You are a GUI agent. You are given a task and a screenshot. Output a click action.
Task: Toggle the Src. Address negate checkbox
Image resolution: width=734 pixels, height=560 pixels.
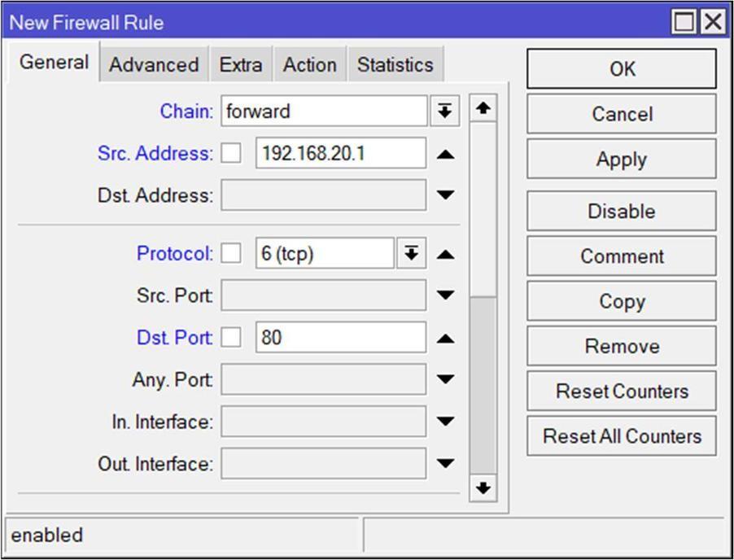tap(231, 154)
